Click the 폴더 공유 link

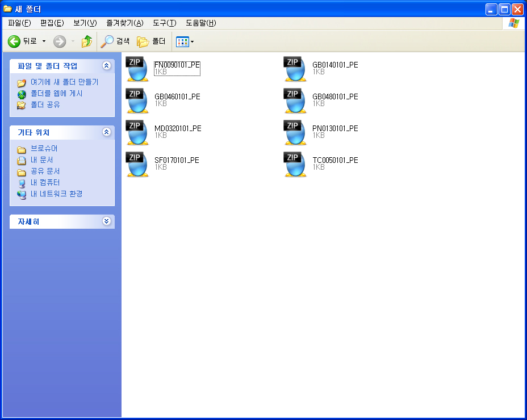45,105
